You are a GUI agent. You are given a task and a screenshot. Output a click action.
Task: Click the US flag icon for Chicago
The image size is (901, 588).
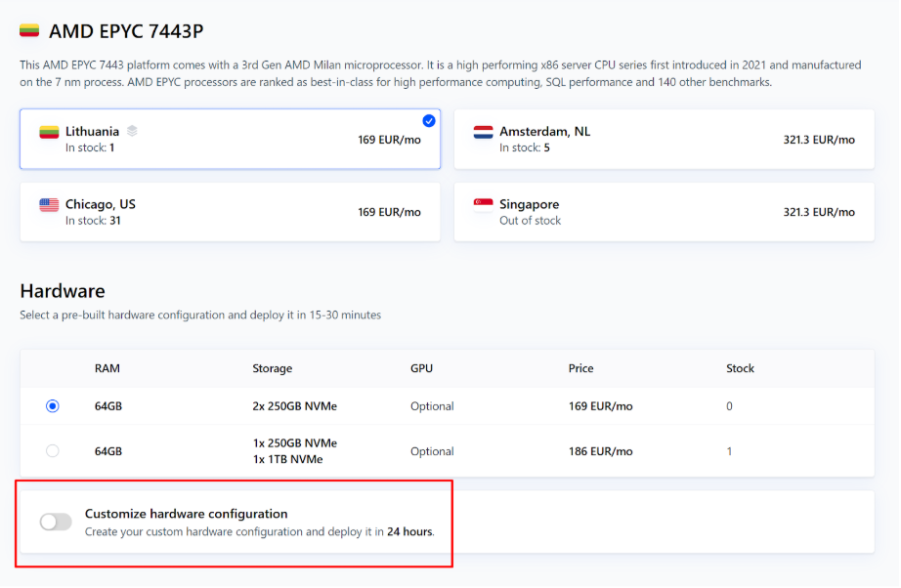click(x=49, y=205)
